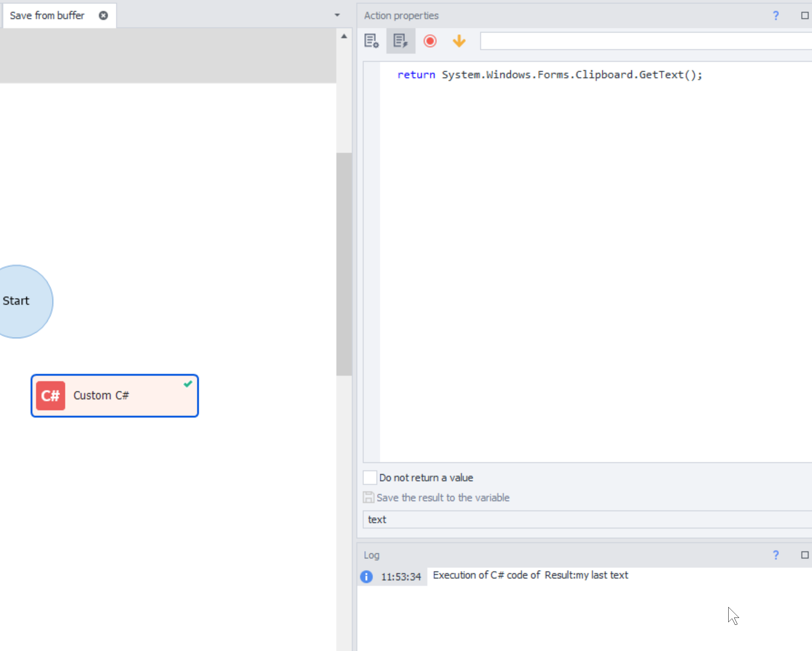Click the blue info icon in log

click(x=366, y=576)
